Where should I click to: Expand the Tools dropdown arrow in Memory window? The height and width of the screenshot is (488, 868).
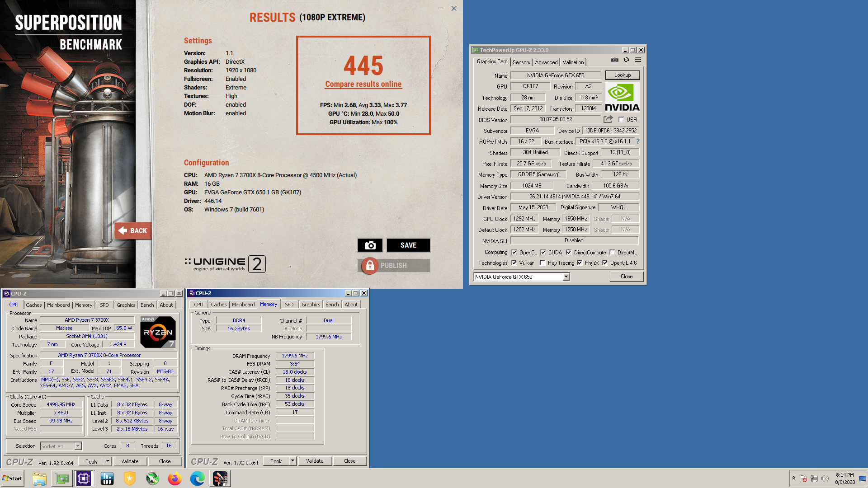(292, 461)
